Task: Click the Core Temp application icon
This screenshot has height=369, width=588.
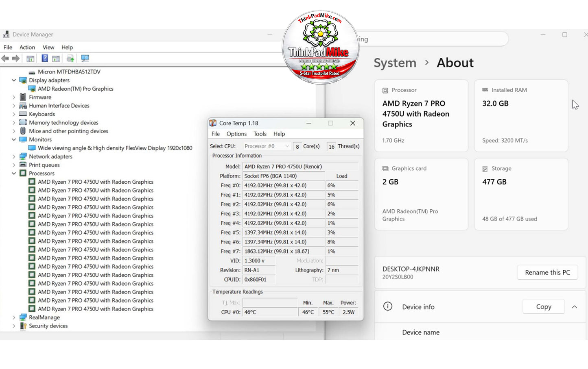Action: [213, 123]
